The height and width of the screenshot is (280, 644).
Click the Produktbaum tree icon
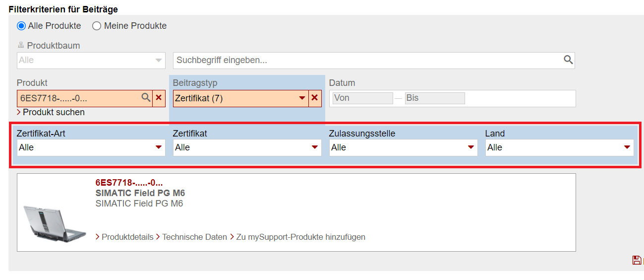[21, 46]
